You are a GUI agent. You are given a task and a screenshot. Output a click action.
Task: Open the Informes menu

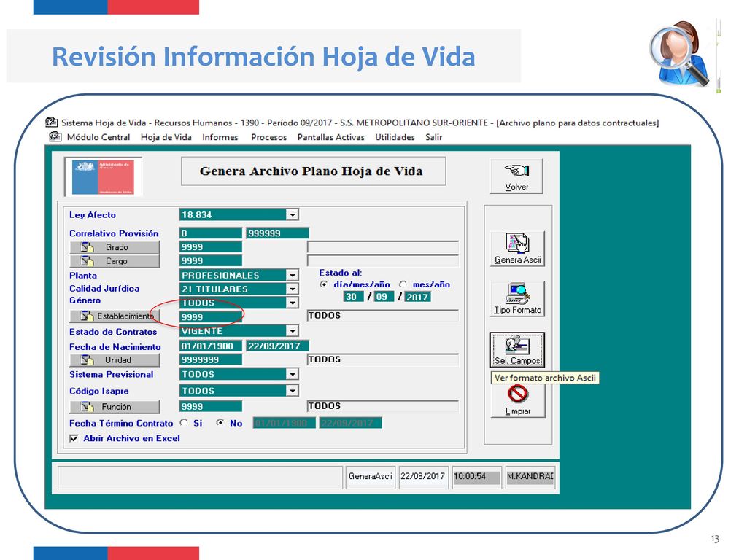(x=220, y=137)
